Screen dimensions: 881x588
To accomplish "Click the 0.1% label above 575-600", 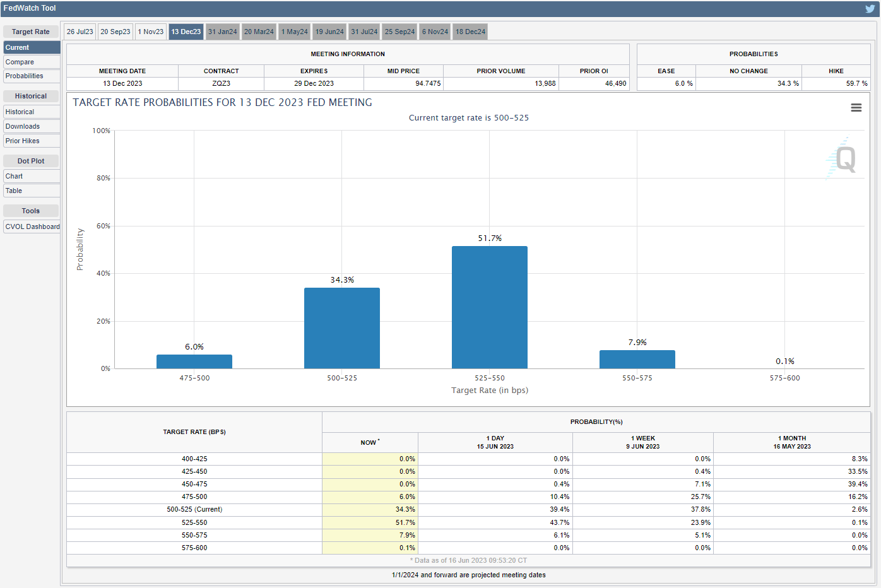I will click(x=785, y=362).
